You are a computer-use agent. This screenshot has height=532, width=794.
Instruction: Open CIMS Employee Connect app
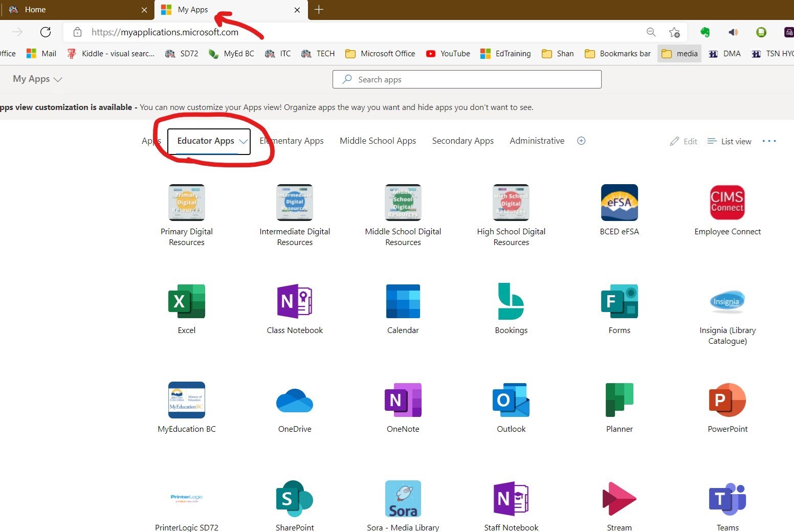coord(727,203)
